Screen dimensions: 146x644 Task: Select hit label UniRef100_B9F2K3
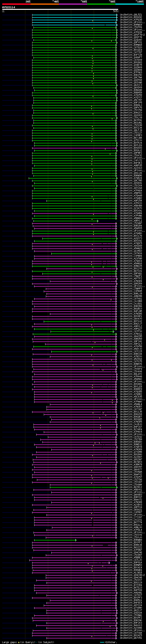point(131,623)
